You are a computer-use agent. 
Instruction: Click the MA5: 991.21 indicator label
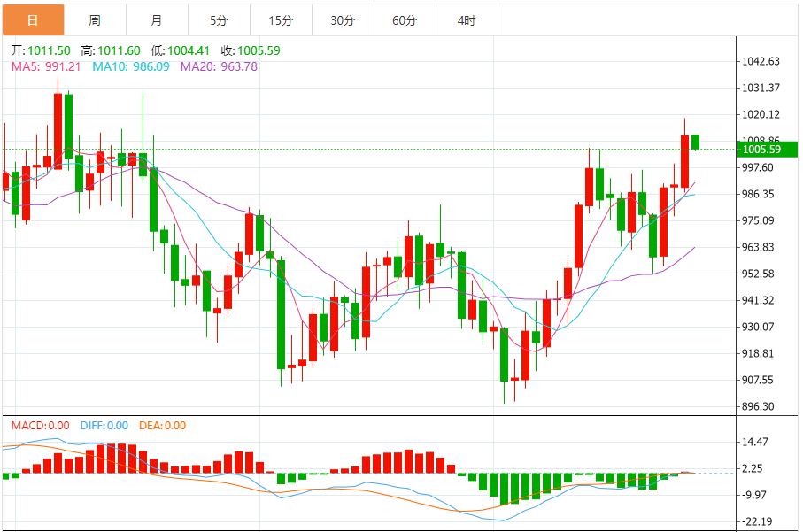tap(46, 66)
